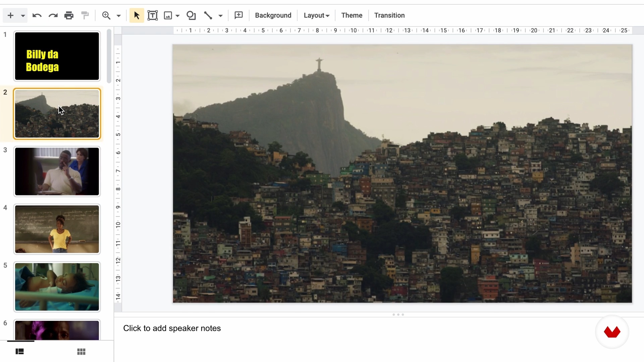Click the Zoom magnifier icon
Screen dimensions: 644x362
point(106,15)
